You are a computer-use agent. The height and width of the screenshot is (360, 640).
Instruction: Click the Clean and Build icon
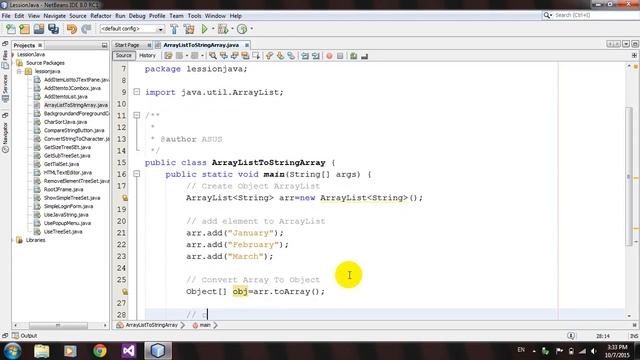coord(189,29)
